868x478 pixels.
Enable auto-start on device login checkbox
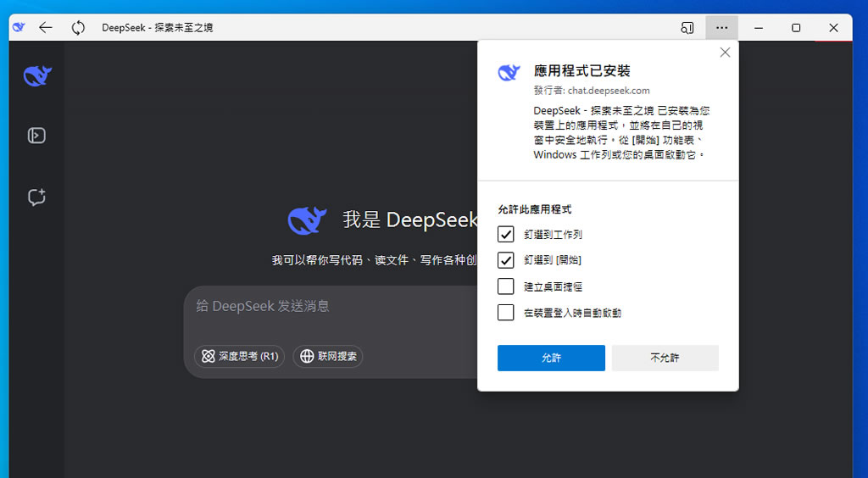[x=505, y=313]
